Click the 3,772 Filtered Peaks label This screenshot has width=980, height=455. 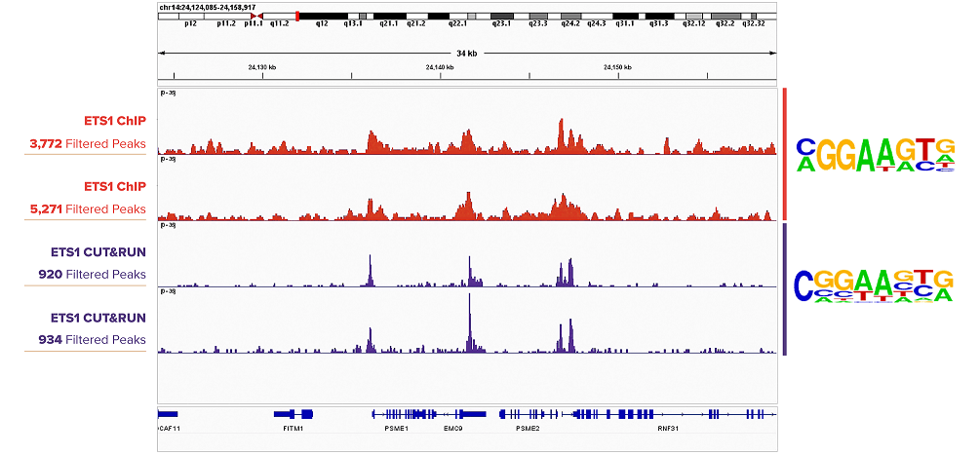[x=88, y=143]
